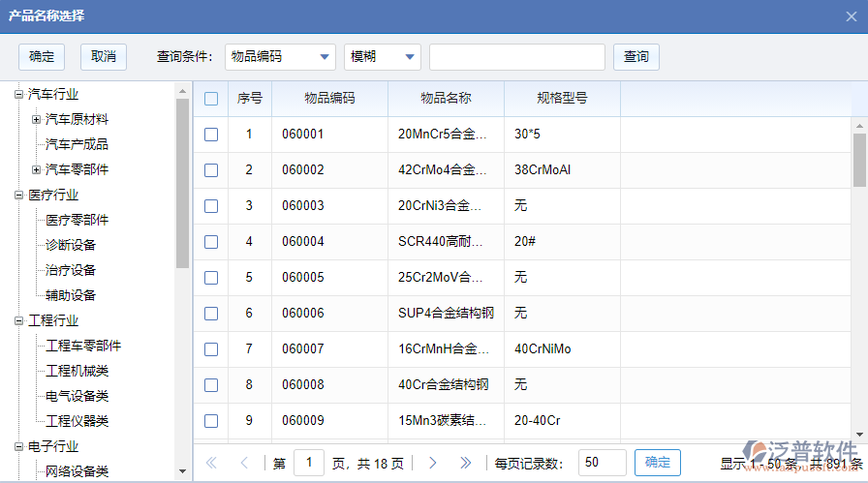
Task: Check the row for 060008
Action: tap(211, 385)
